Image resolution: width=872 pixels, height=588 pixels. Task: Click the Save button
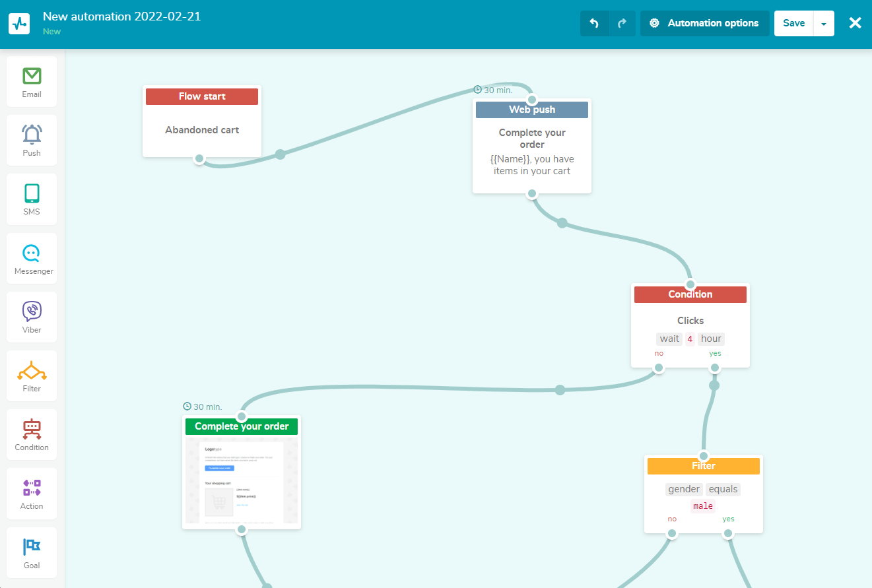click(793, 23)
